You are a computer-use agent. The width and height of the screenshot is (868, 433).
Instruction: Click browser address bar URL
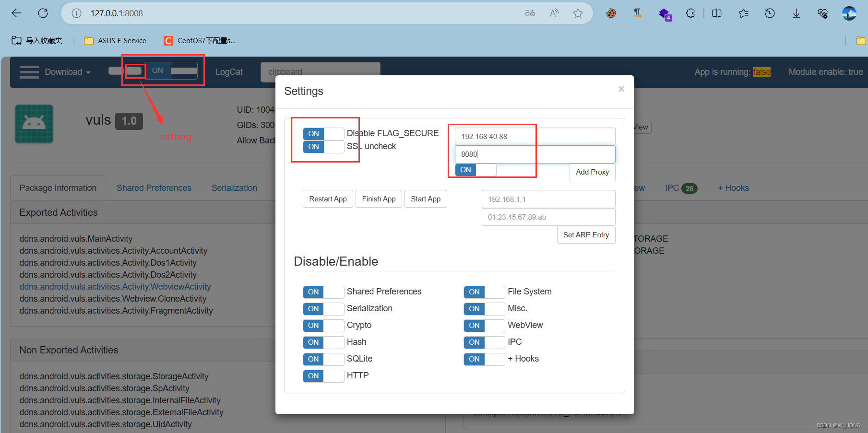click(x=117, y=13)
